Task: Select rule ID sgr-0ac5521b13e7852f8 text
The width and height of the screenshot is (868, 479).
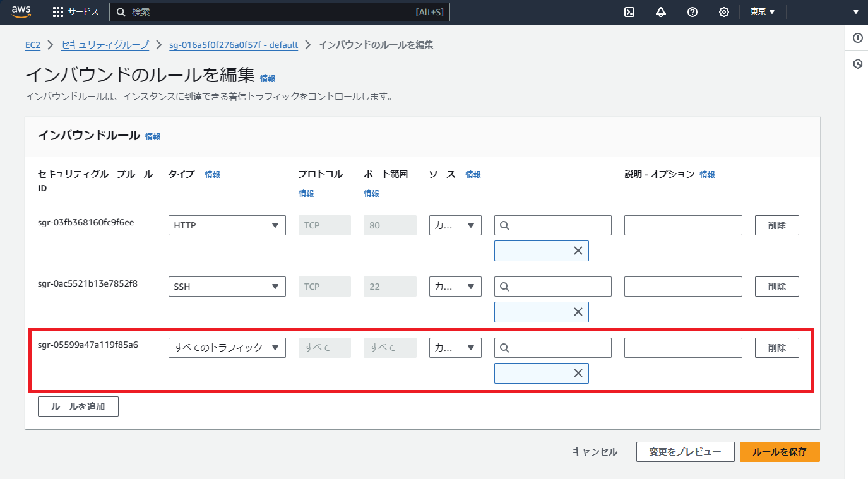Action: tap(88, 283)
